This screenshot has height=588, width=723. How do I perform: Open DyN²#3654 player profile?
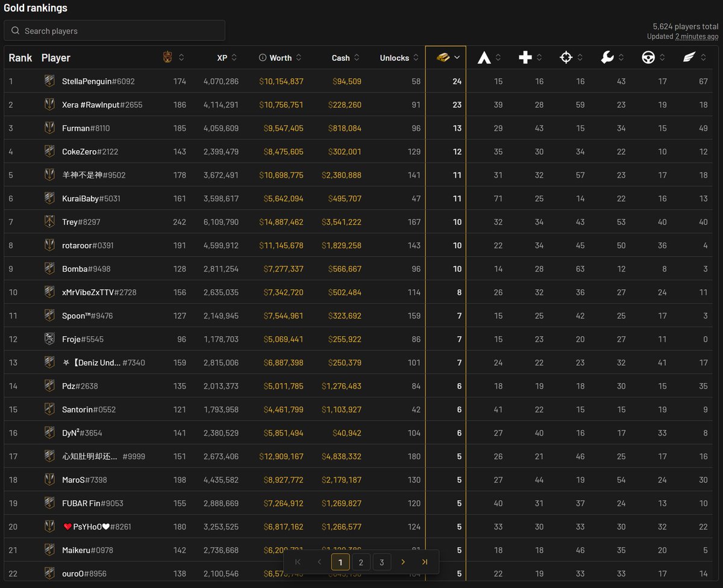point(82,433)
